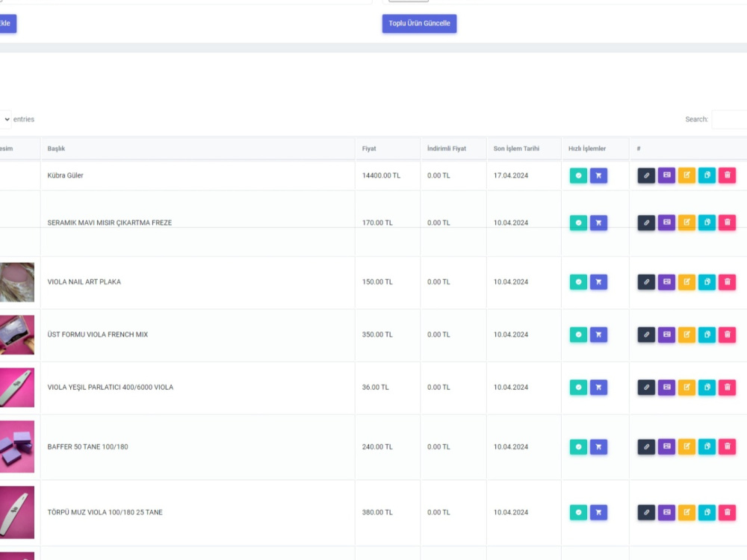The height and width of the screenshot is (560, 747).
Task: Duplicate the Kübra Güler product
Action: pos(707,175)
